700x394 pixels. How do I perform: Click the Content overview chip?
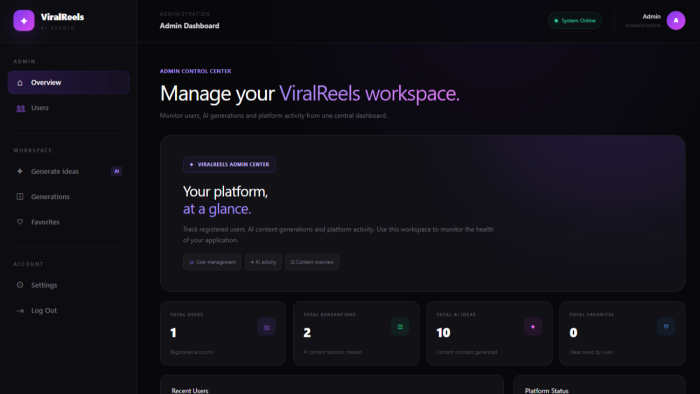(x=312, y=262)
